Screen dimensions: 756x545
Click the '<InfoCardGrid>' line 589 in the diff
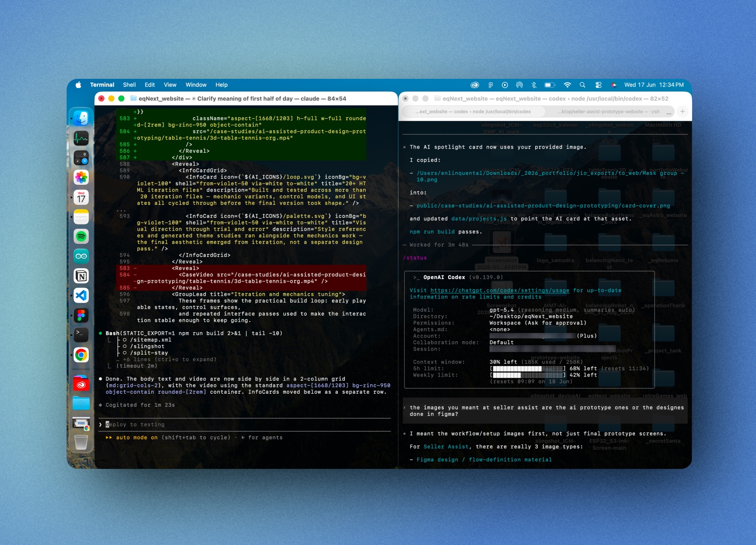click(203, 171)
